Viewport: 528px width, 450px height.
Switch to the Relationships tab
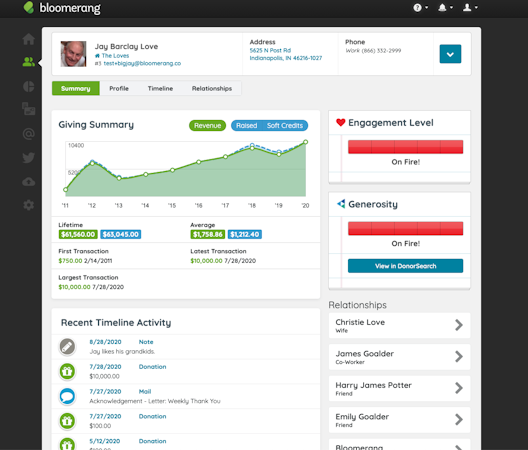(212, 88)
